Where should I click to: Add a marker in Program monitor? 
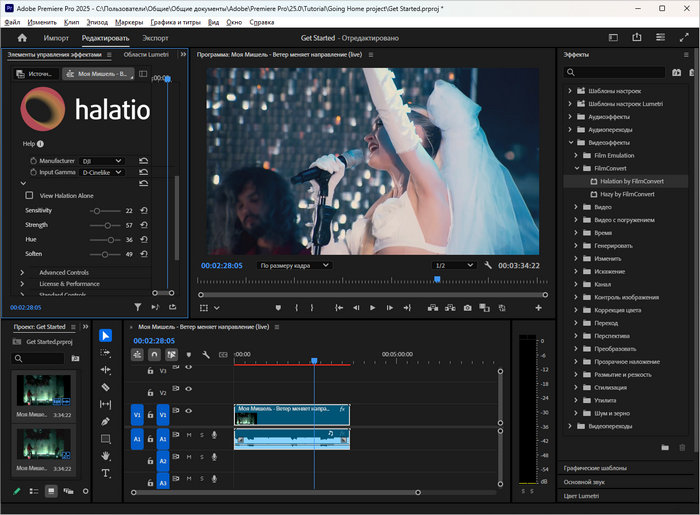[x=278, y=308]
